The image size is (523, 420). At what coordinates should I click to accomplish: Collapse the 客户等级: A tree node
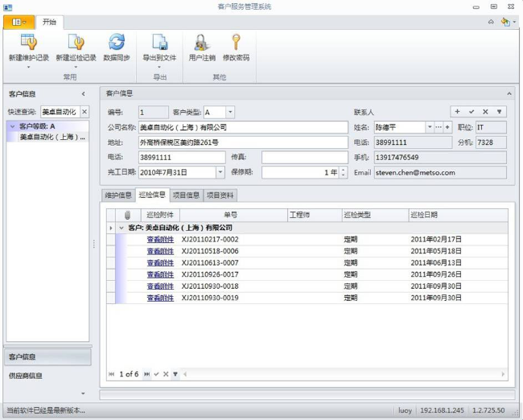pos(12,126)
